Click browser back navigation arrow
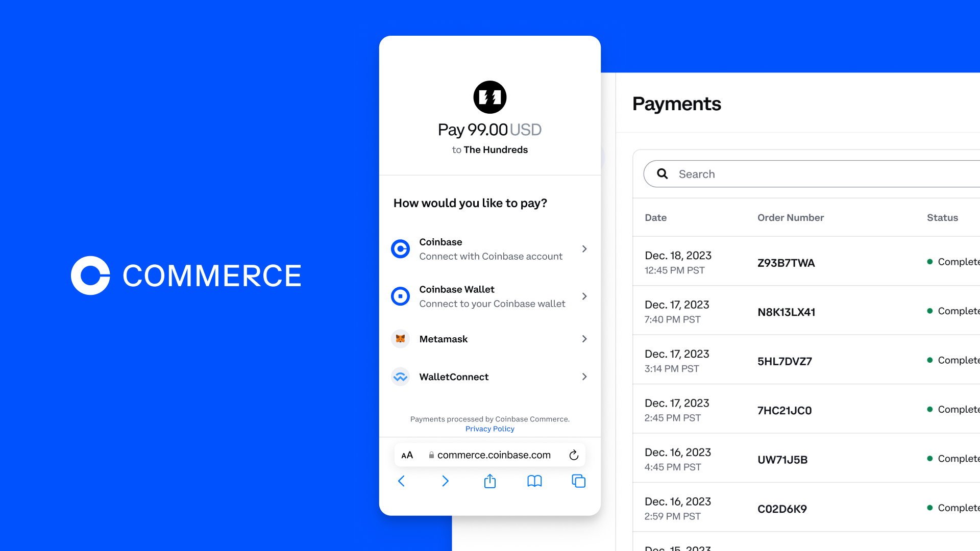 pyautogui.click(x=401, y=481)
